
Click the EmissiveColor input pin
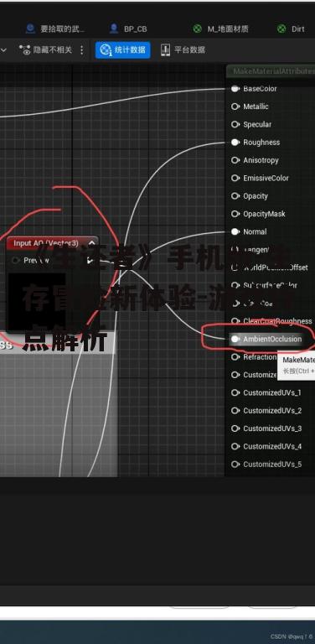(x=235, y=178)
